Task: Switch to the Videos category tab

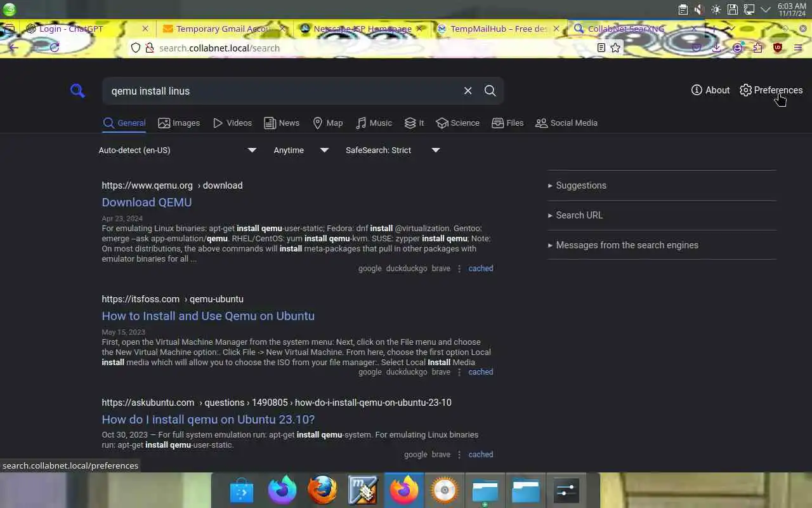Action: [x=232, y=123]
